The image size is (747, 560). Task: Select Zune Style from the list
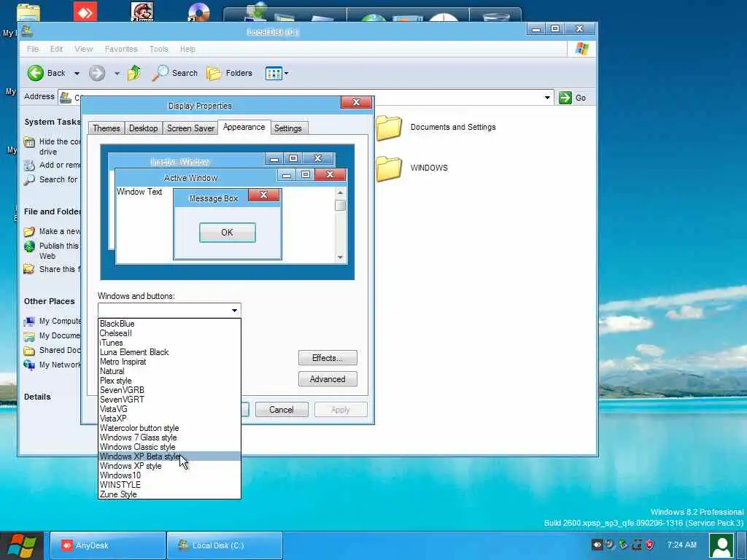tap(169, 494)
